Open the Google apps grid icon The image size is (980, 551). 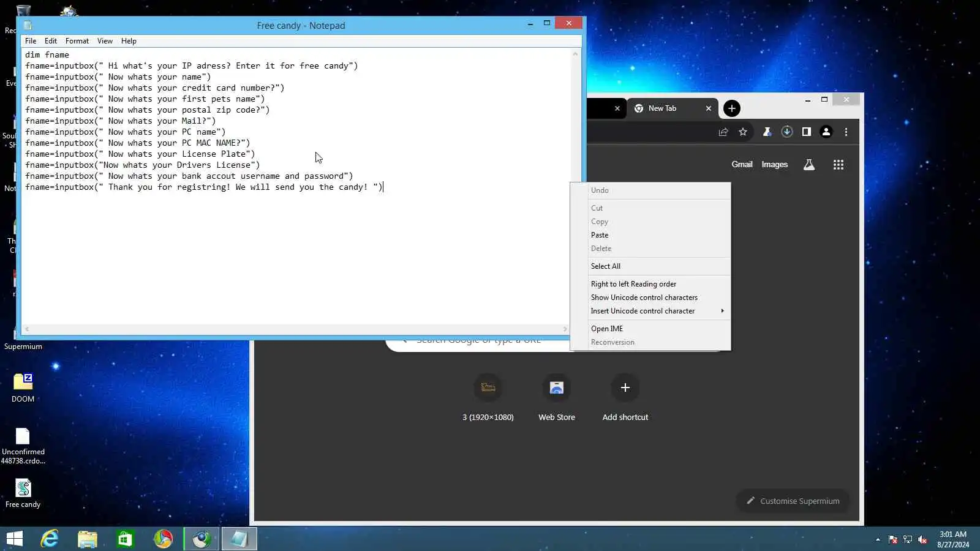(839, 164)
